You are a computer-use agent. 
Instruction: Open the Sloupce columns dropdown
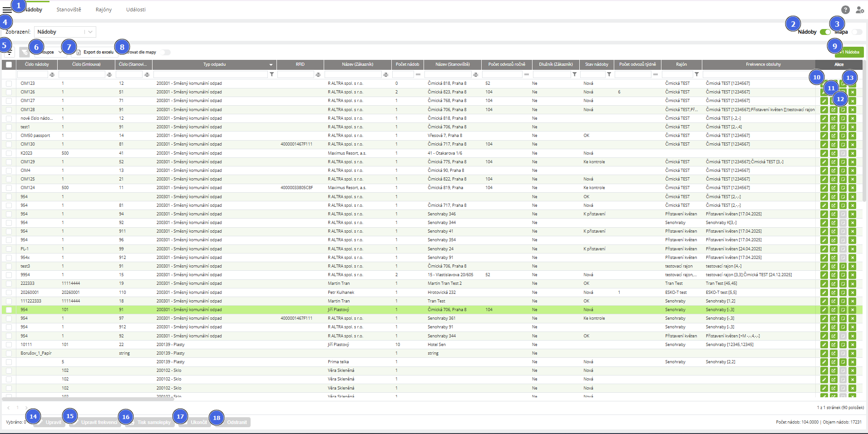click(49, 52)
